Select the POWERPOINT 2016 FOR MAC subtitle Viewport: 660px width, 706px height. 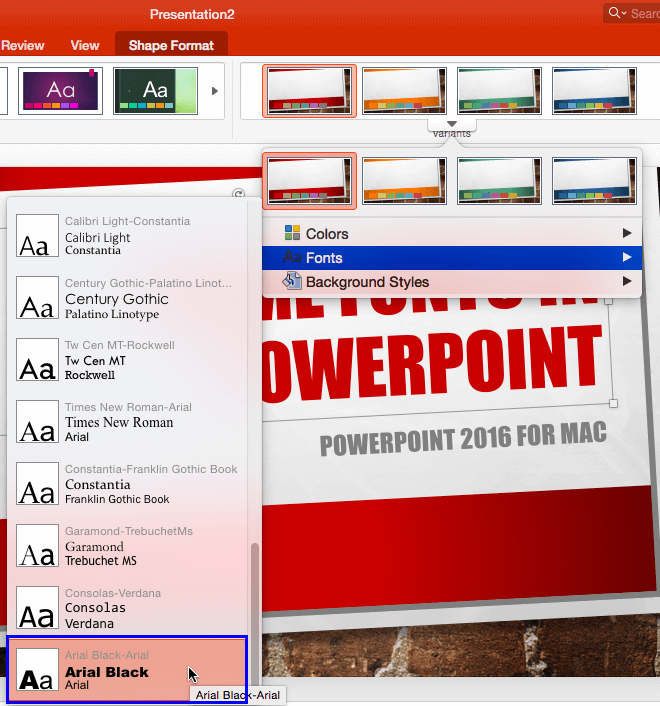pos(463,438)
